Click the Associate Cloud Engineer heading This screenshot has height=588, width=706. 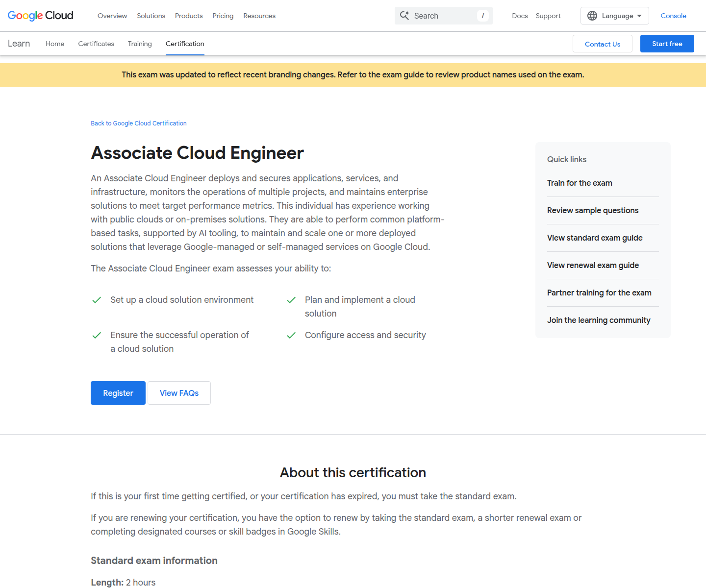tap(197, 153)
